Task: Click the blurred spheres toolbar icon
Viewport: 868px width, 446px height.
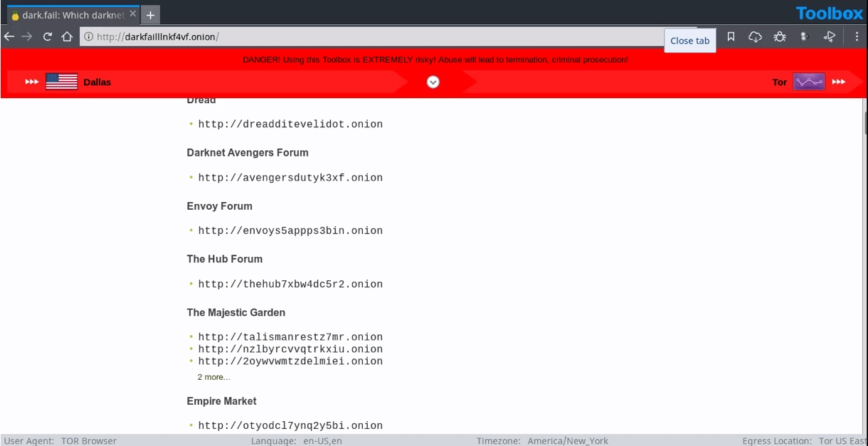Action: tap(805, 36)
